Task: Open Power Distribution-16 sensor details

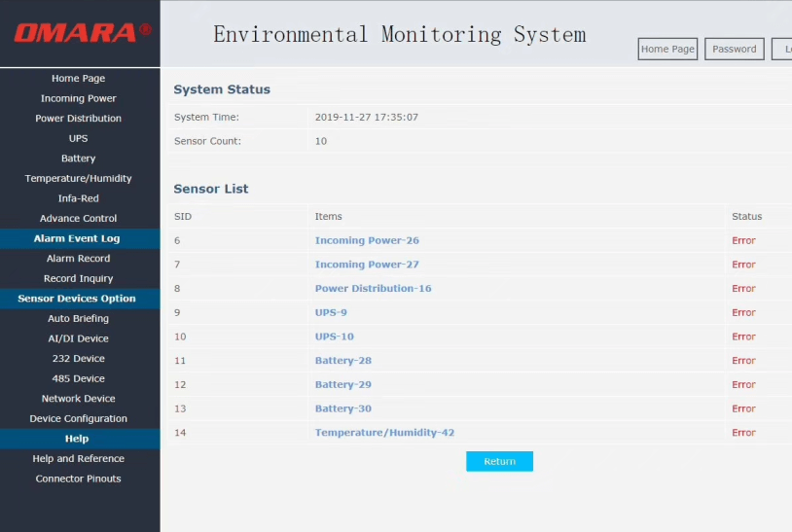Action: coord(373,288)
